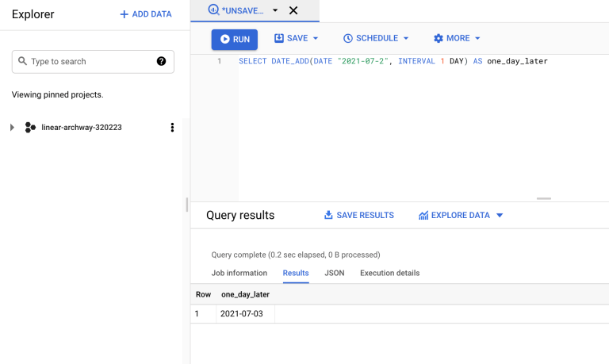The width and height of the screenshot is (609, 364).
Task: Click the project icon beside linear-archway-320223
Action: pos(30,128)
